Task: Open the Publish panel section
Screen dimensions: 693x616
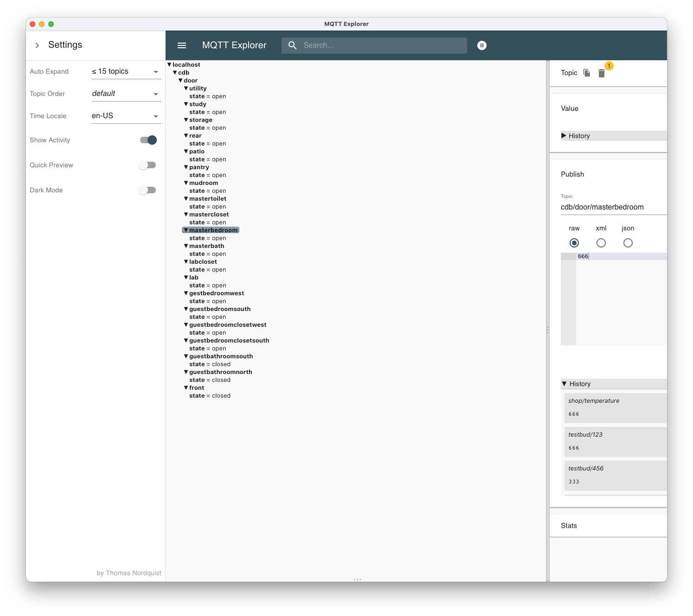Action: point(572,174)
